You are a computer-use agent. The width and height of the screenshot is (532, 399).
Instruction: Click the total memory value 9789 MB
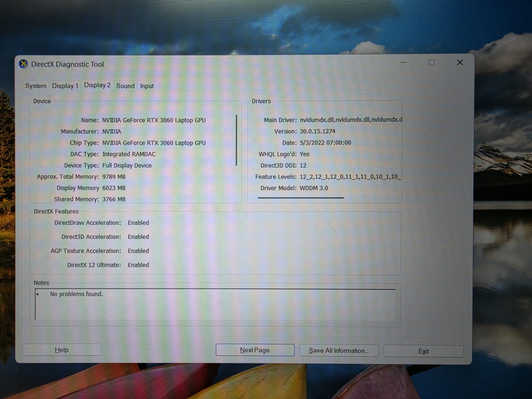click(114, 177)
